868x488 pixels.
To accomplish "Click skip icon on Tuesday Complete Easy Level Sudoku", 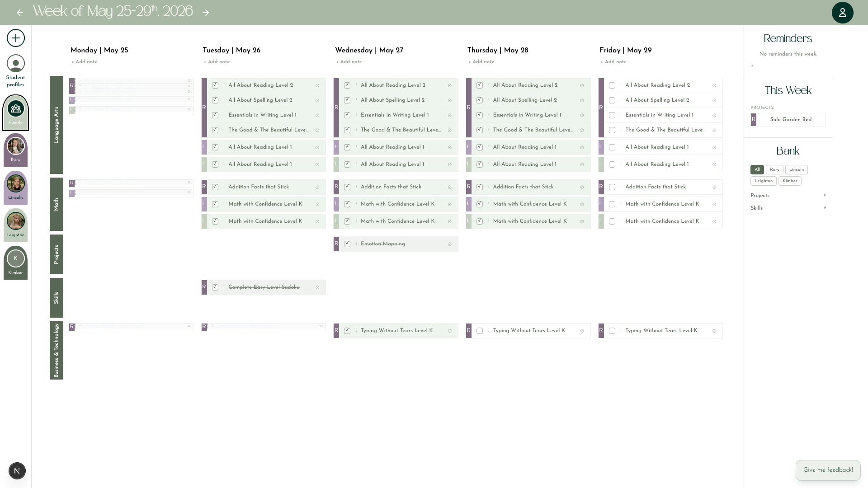I will coord(317,287).
